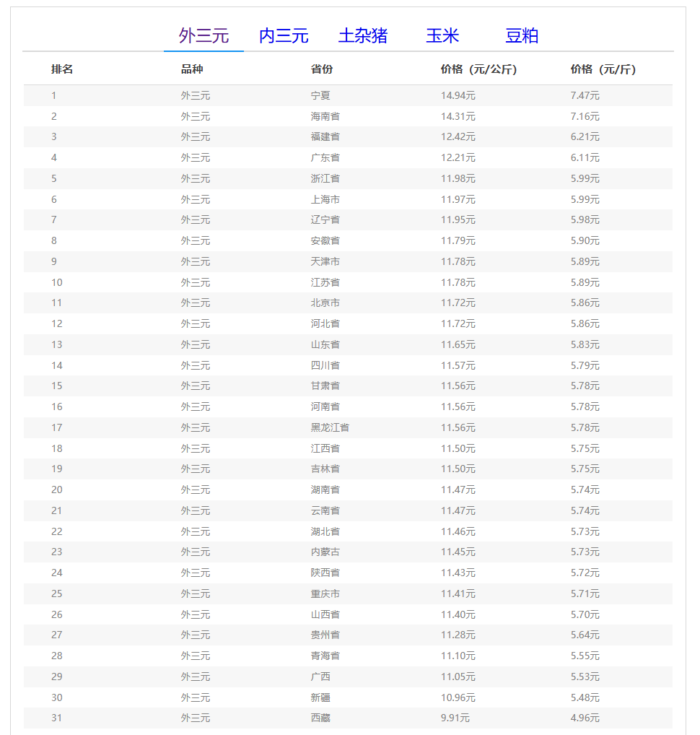
Task: Click the 排名 column header
Action: pyautogui.click(x=62, y=69)
